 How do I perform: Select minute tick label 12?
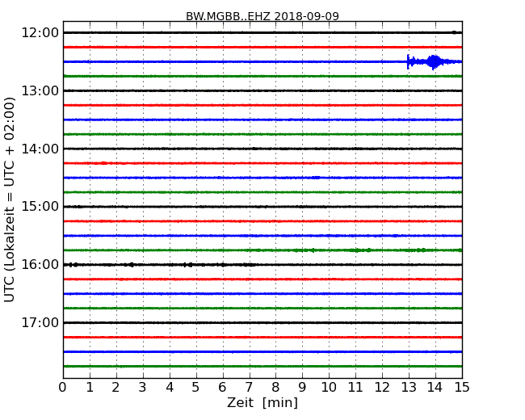(x=382, y=388)
